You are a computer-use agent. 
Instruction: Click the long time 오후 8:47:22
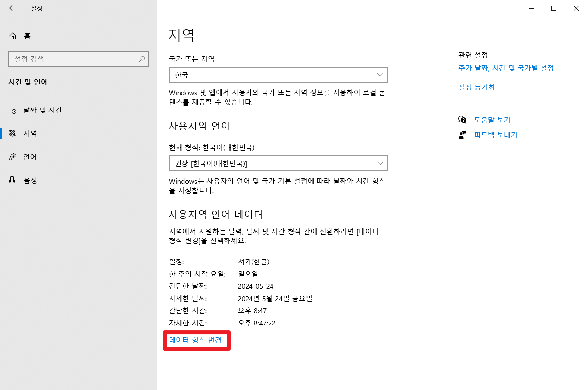tap(257, 323)
